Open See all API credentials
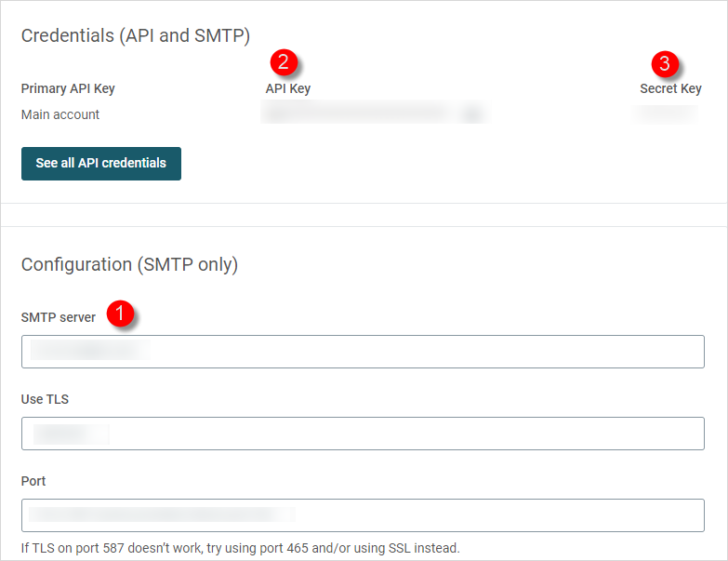 pos(101,164)
